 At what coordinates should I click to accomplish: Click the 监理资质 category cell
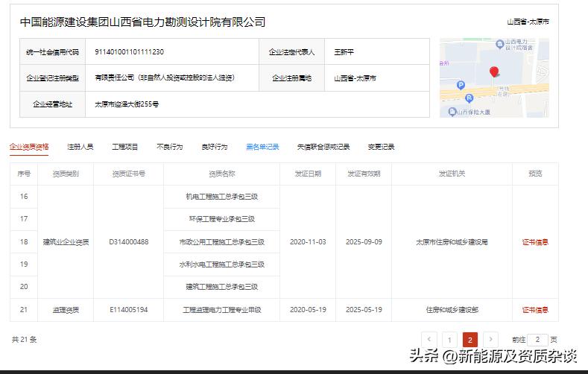tap(66, 310)
